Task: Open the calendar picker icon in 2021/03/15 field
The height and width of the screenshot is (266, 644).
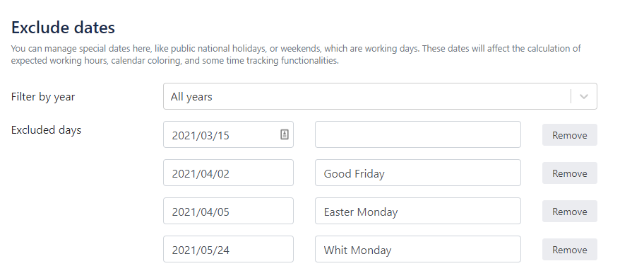Action: pyautogui.click(x=285, y=134)
